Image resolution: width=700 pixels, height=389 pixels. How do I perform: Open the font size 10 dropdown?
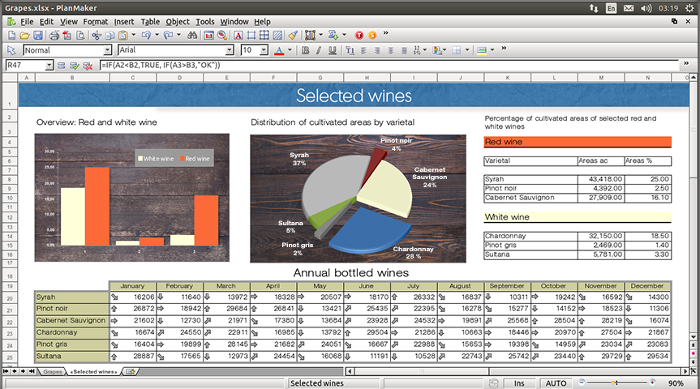pos(264,50)
